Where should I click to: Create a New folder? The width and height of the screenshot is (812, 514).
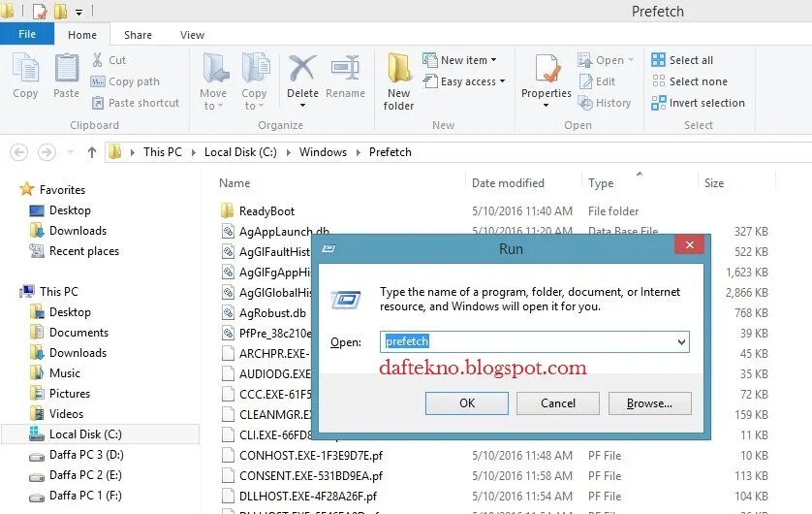point(399,81)
